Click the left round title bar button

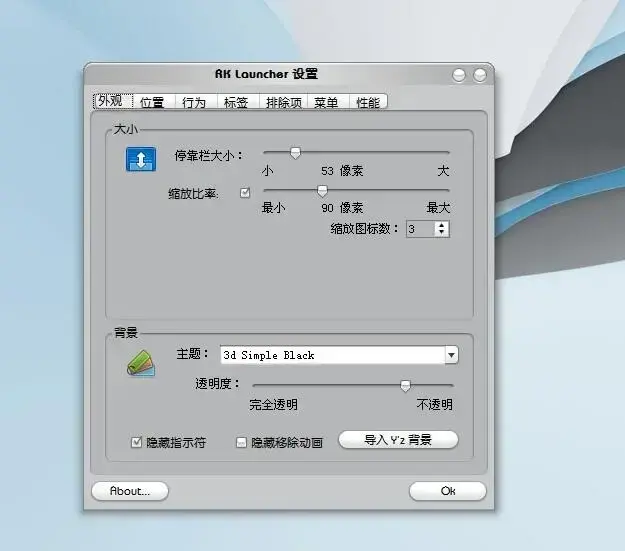click(459, 75)
